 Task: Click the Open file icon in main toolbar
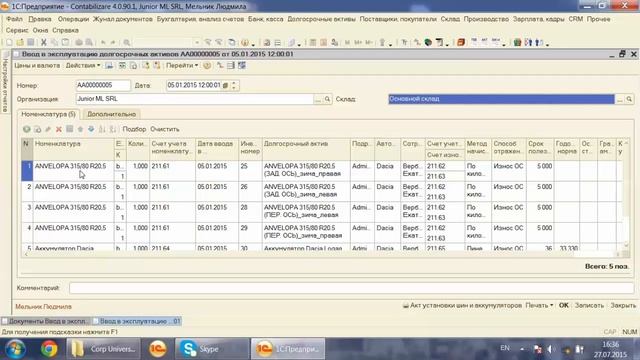coord(20,42)
